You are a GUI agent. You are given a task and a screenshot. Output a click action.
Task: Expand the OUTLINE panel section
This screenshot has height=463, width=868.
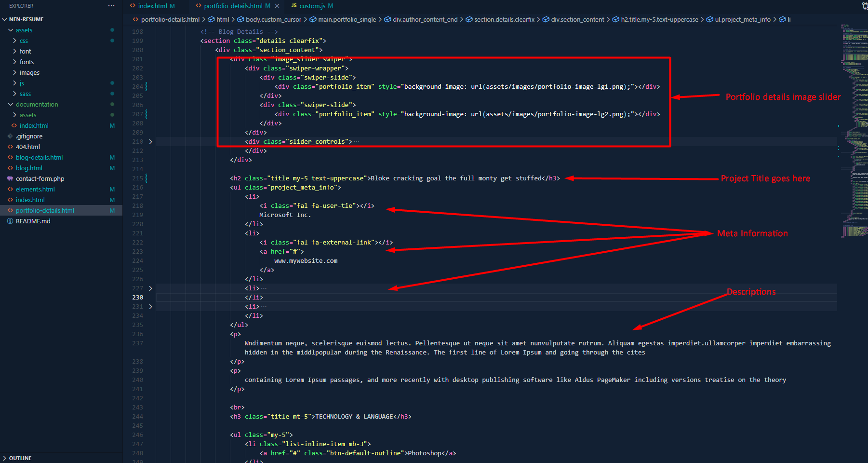[5, 458]
